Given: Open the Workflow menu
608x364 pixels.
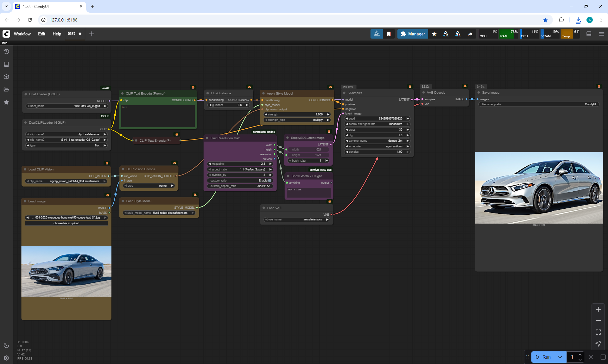Looking at the screenshot, I should (22, 34).
